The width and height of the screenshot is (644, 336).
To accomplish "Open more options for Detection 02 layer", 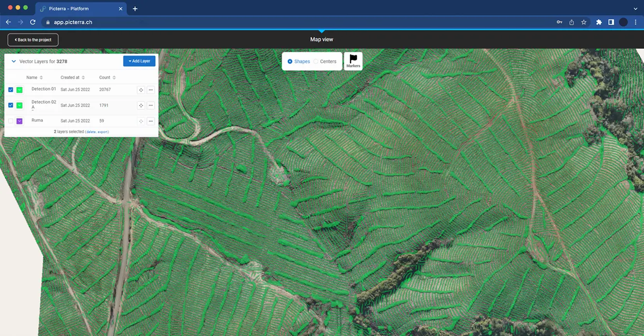I will 151,105.
